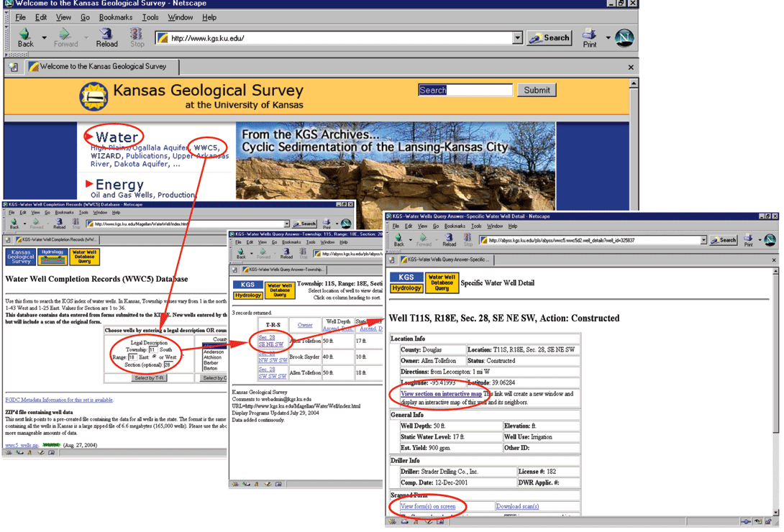Click Hydrology badge in Specific Water Well Detail window

pyautogui.click(x=406, y=288)
